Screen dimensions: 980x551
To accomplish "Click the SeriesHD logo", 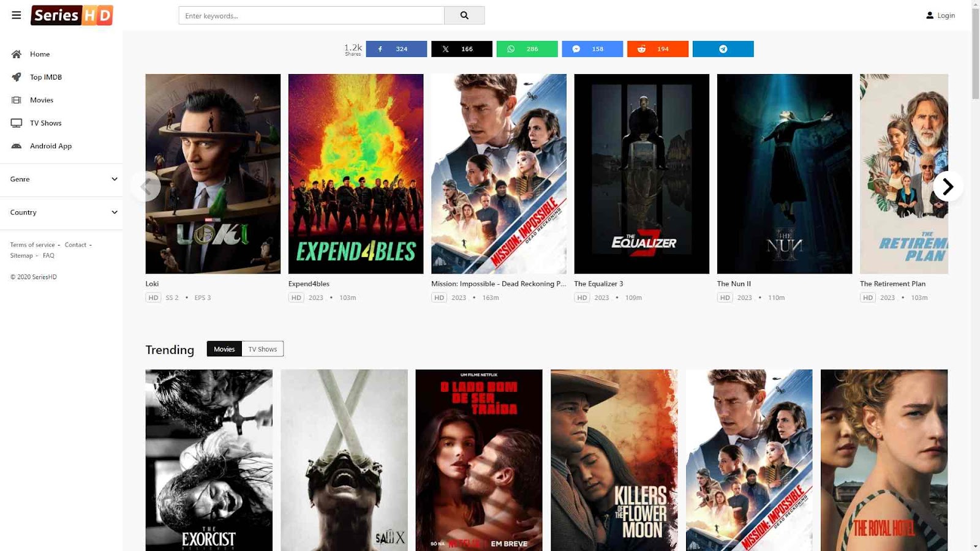I will point(72,15).
